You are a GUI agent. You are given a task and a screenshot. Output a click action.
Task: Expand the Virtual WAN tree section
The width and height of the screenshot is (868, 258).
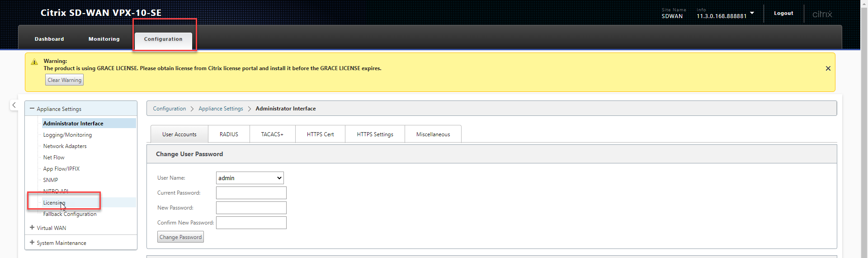pos(32,228)
